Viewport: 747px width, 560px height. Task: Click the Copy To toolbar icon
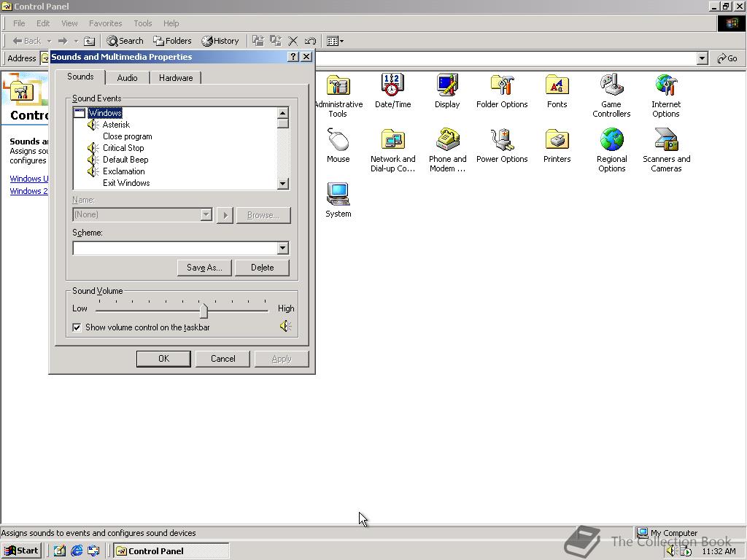[x=275, y=41]
